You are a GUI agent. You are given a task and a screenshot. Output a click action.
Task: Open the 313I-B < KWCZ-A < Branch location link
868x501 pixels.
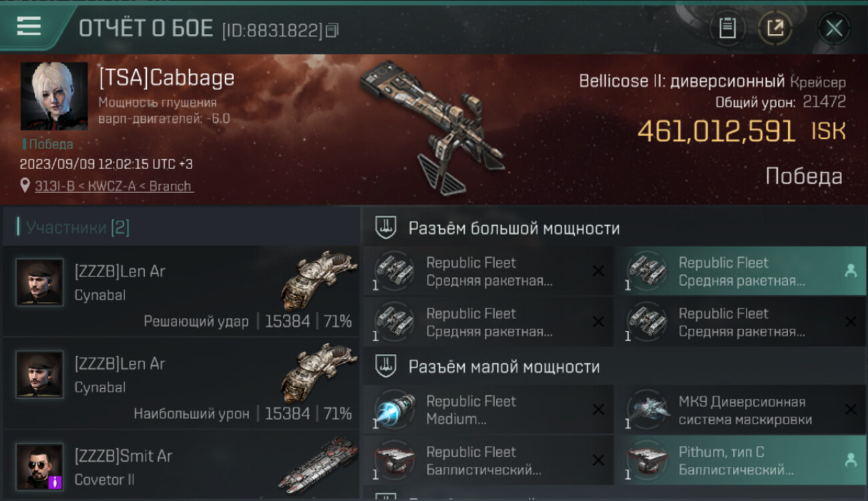pyautogui.click(x=114, y=186)
